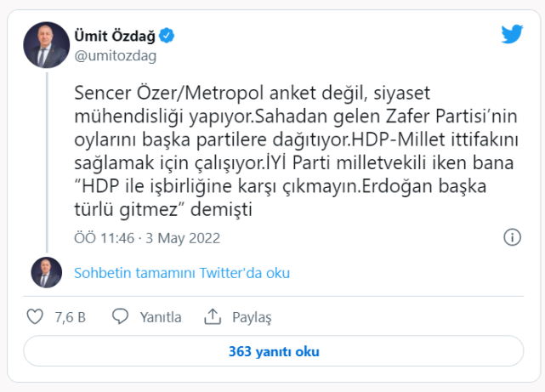Click the tweet's last line "türlü gitmez"
Viewport: 545px width, 392px height.
[x=163, y=209]
